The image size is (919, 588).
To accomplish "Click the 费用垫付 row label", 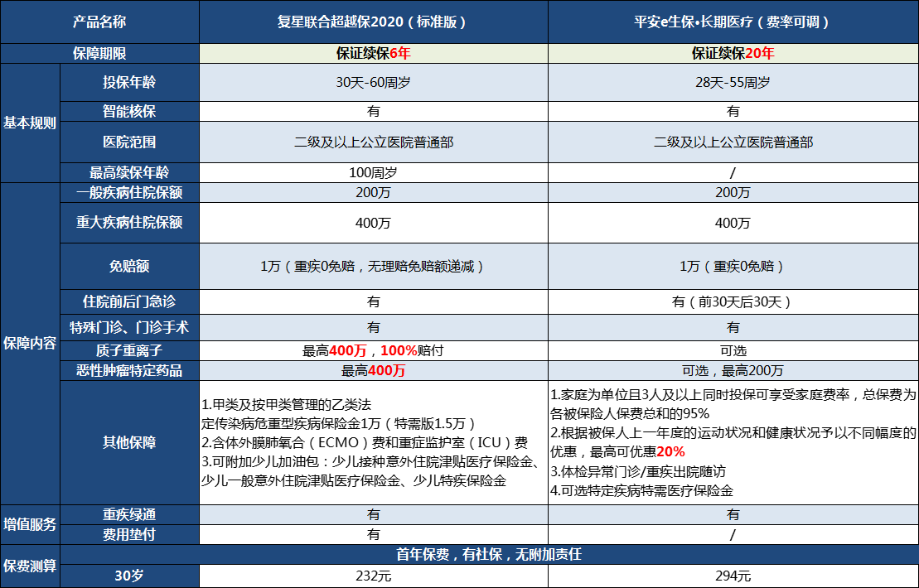I will pyautogui.click(x=129, y=534).
